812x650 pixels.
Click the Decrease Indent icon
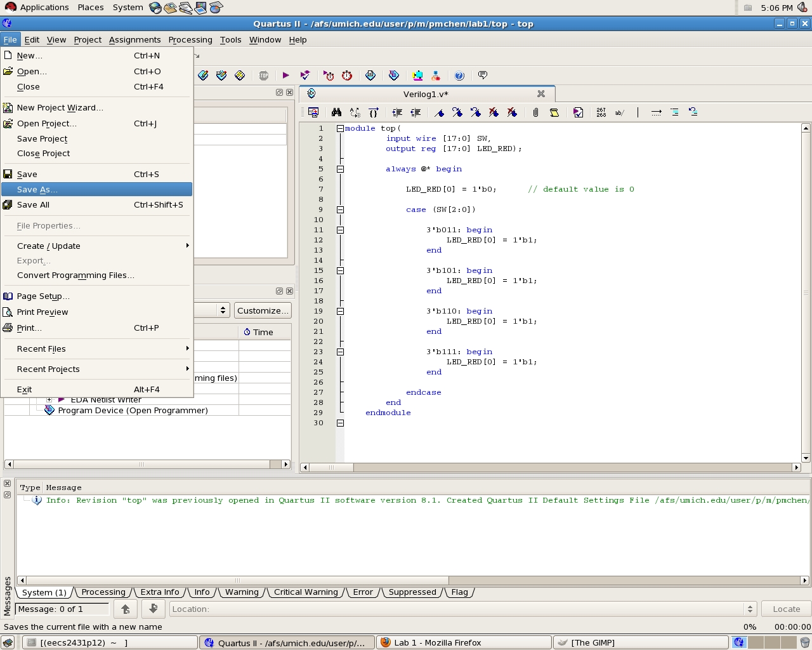click(x=416, y=112)
